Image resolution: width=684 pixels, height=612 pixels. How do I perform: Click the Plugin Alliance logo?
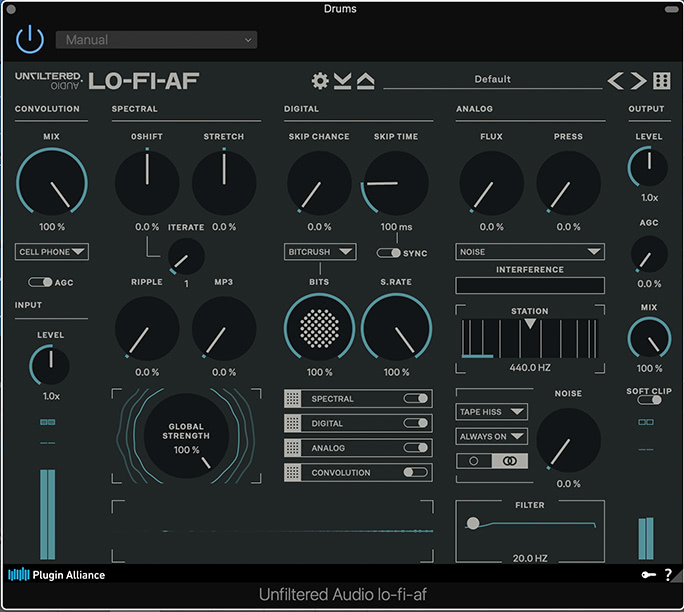57,575
